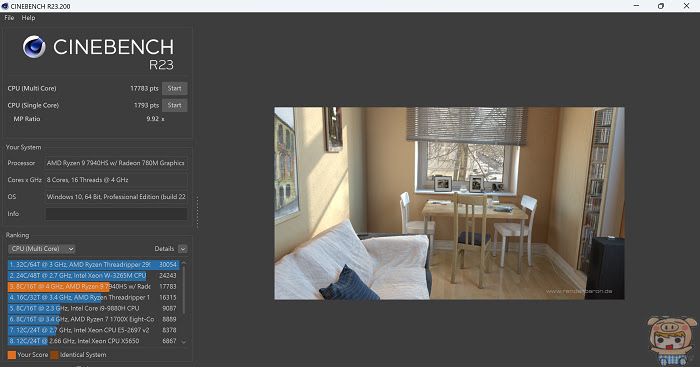Click the Cinebench sphere logo icon
The height and width of the screenshot is (367, 700).
(34, 47)
